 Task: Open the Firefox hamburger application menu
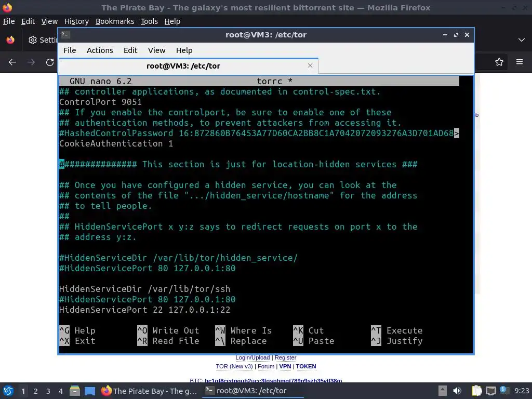click(x=520, y=62)
